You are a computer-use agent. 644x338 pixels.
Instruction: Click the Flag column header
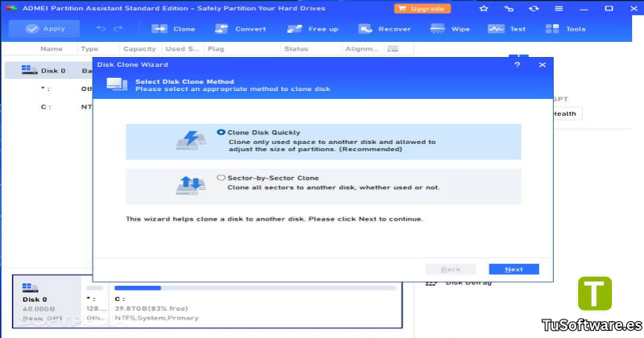click(x=216, y=49)
